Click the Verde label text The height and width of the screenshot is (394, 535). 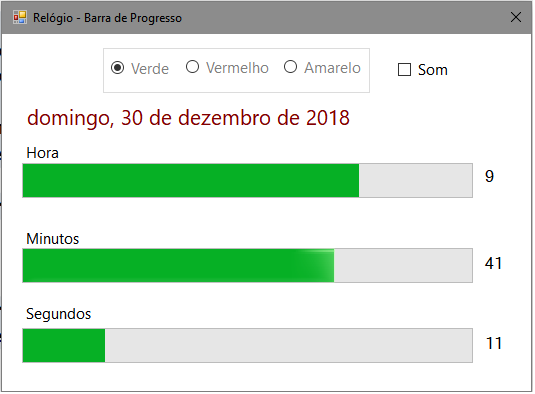pos(150,69)
